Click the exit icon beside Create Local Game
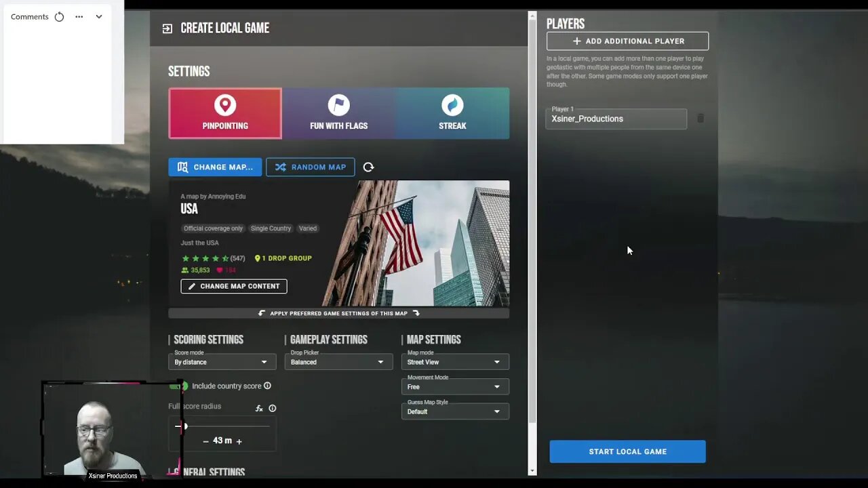 167,28
